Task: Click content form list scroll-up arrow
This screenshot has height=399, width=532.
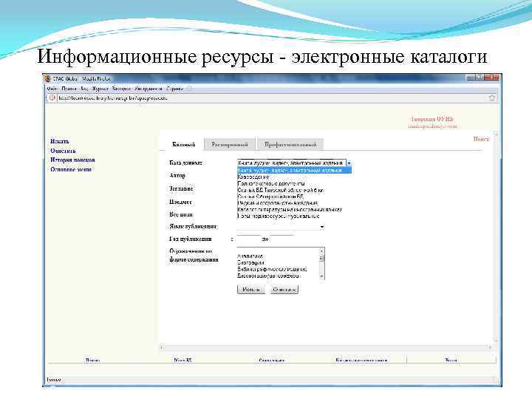Action: coord(322,250)
